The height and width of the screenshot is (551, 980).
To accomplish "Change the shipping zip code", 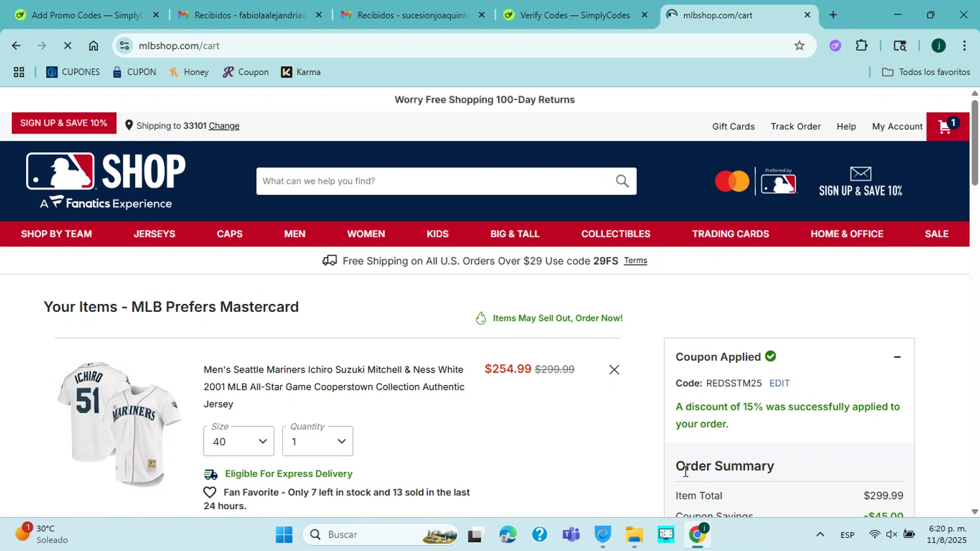I will (224, 126).
